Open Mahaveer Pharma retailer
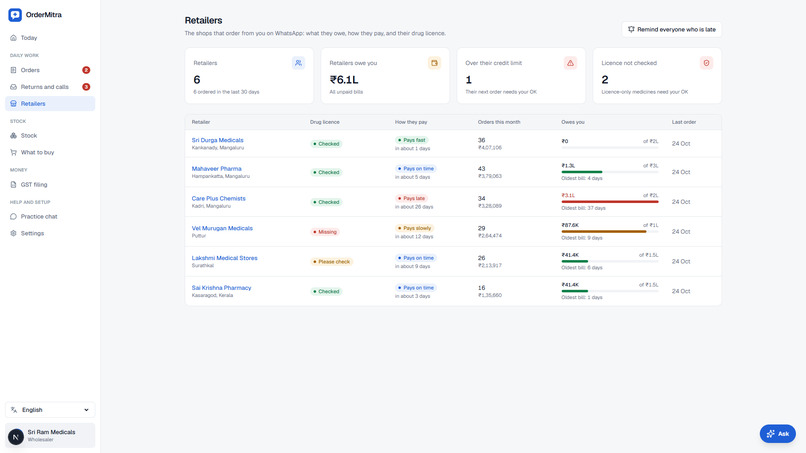This screenshot has width=806, height=453. (216, 169)
